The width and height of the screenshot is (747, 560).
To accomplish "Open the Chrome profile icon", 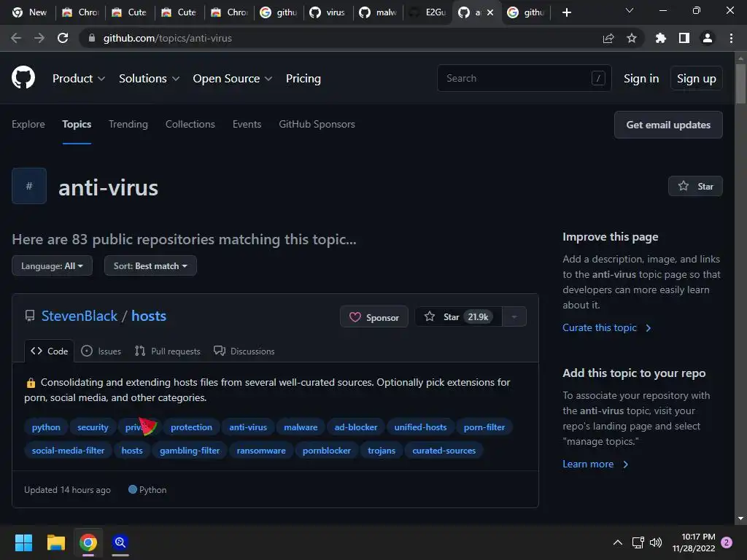I will (x=708, y=38).
